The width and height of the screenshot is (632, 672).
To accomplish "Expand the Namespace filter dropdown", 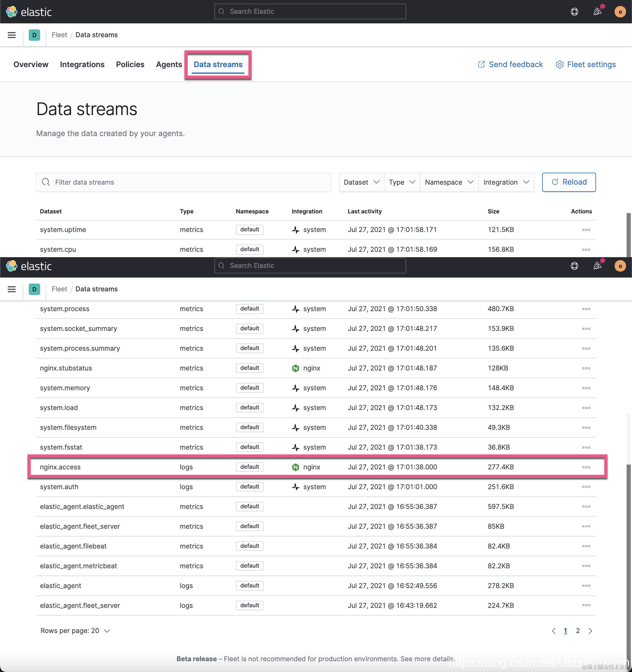I will [449, 182].
